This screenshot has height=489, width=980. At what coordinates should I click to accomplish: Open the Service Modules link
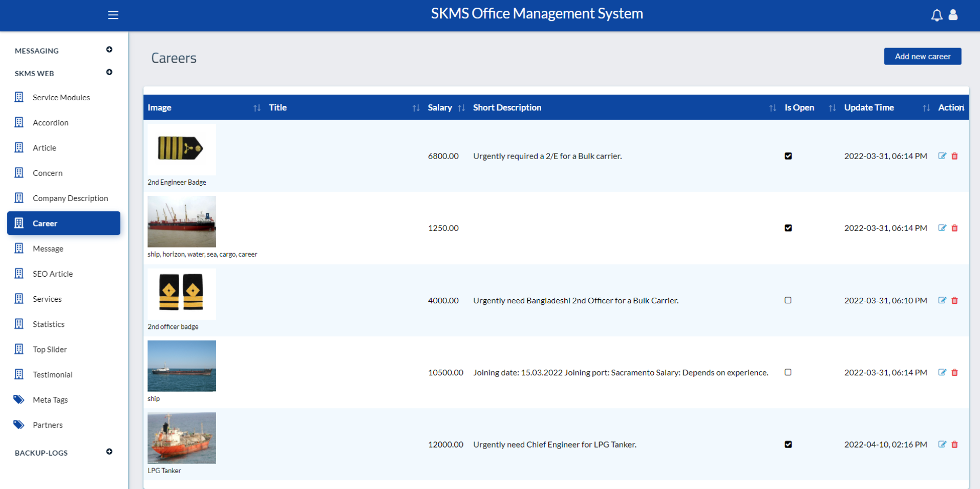click(61, 97)
